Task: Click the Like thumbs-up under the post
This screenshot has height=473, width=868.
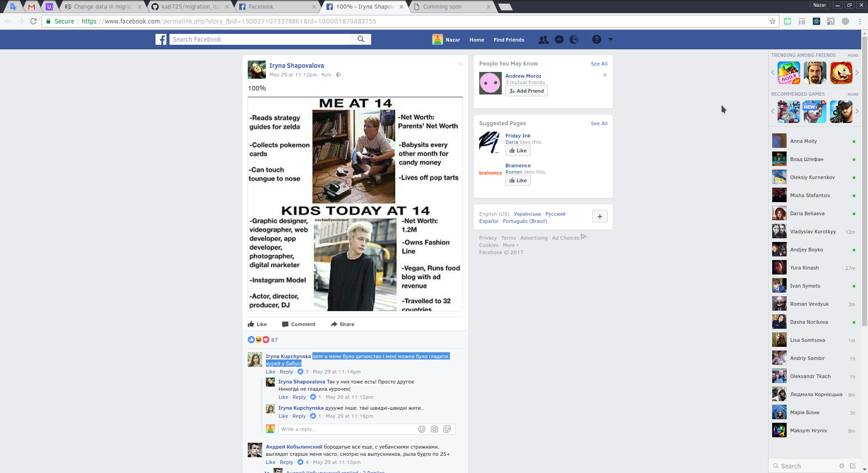Action: (x=257, y=324)
